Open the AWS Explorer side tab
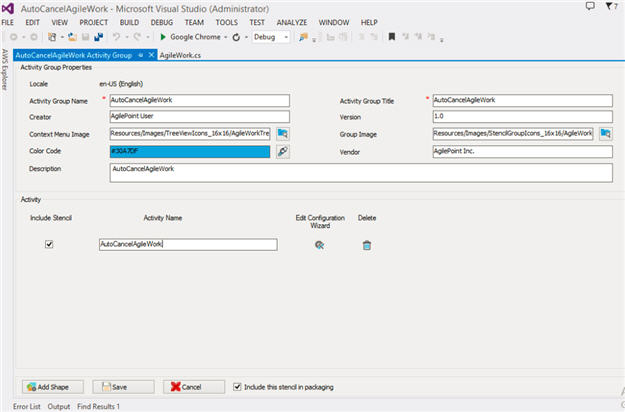Viewport: 625px width, 412px height. pyautogui.click(x=4, y=69)
